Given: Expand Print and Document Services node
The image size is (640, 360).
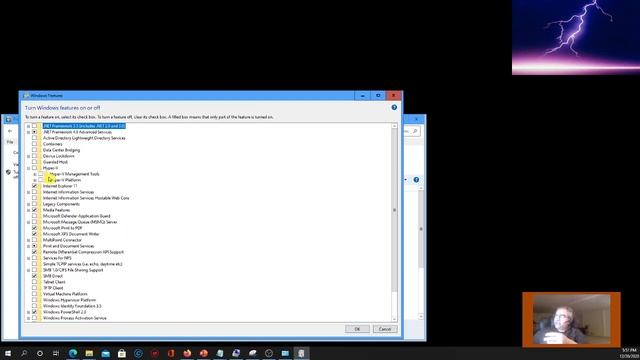Looking at the screenshot, I should tap(29, 246).
